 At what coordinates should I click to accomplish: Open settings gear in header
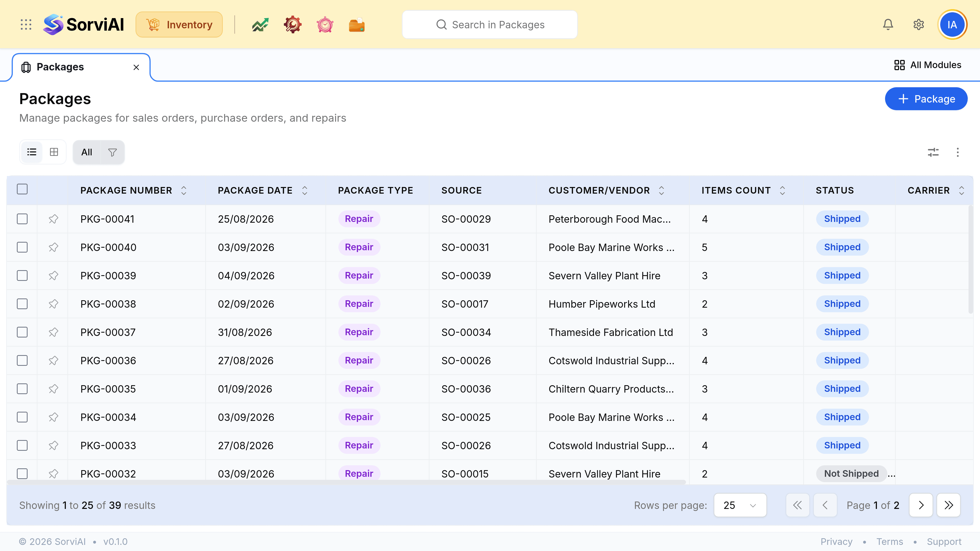pyautogui.click(x=919, y=25)
